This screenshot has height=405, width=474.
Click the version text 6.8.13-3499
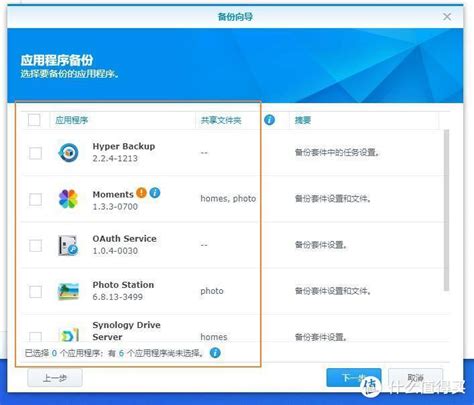point(117,297)
